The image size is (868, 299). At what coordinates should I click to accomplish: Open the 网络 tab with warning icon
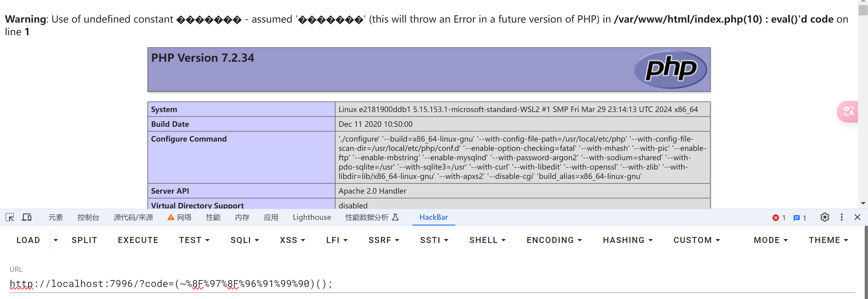click(180, 217)
